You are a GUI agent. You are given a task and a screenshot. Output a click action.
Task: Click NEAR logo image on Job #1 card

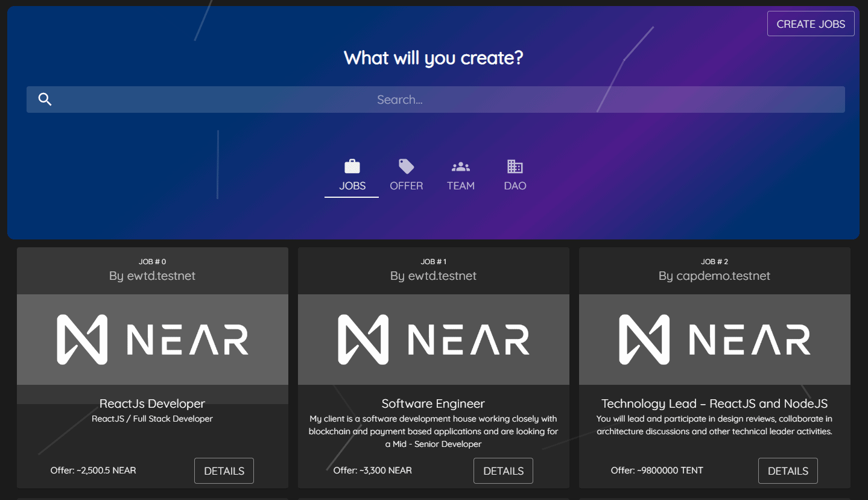pos(434,340)
